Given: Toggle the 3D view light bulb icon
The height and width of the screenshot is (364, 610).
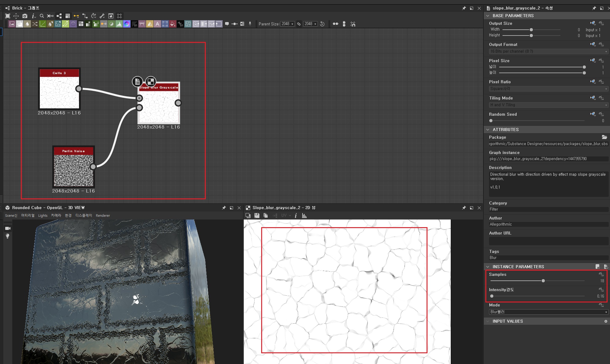Looking at the screenshot, I should (x=8, y=236).
